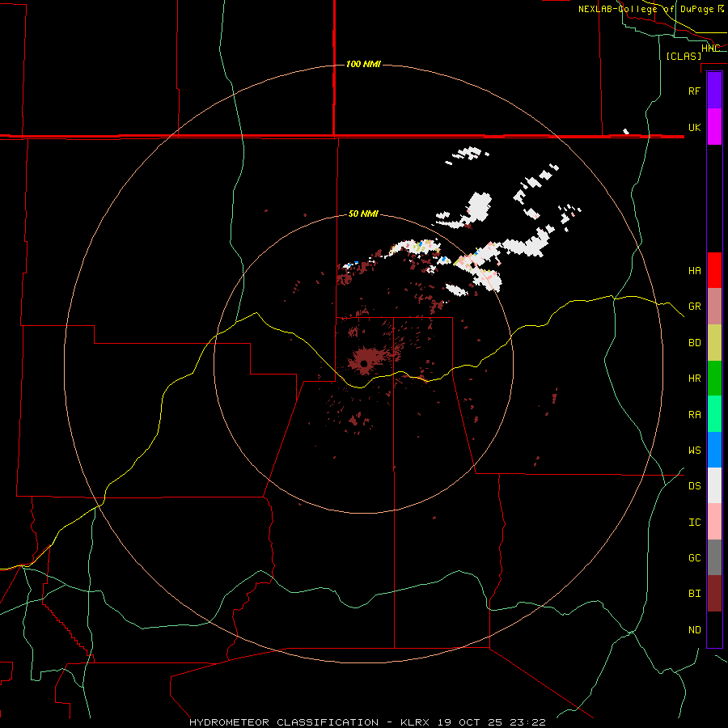Click the 'HA' legend label
The height and width of the screenshot is (728, 728).
pos(694,271)
